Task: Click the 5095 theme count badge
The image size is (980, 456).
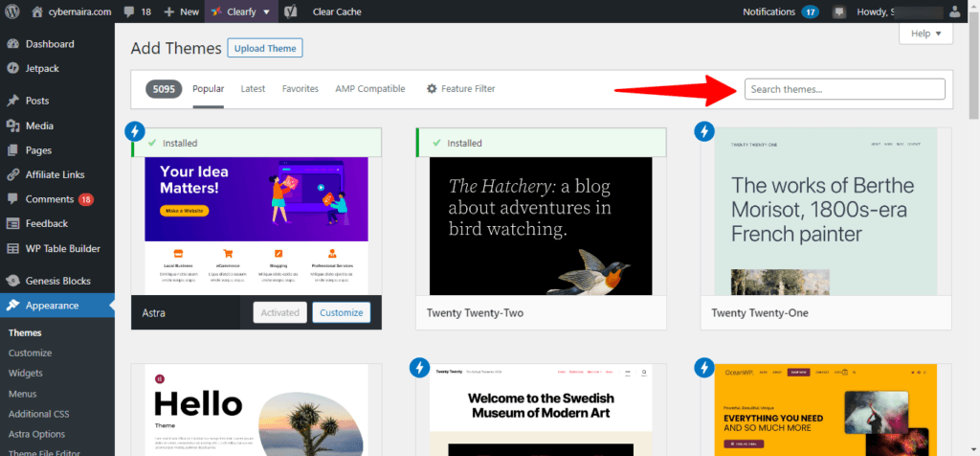Action: point(164,89)
